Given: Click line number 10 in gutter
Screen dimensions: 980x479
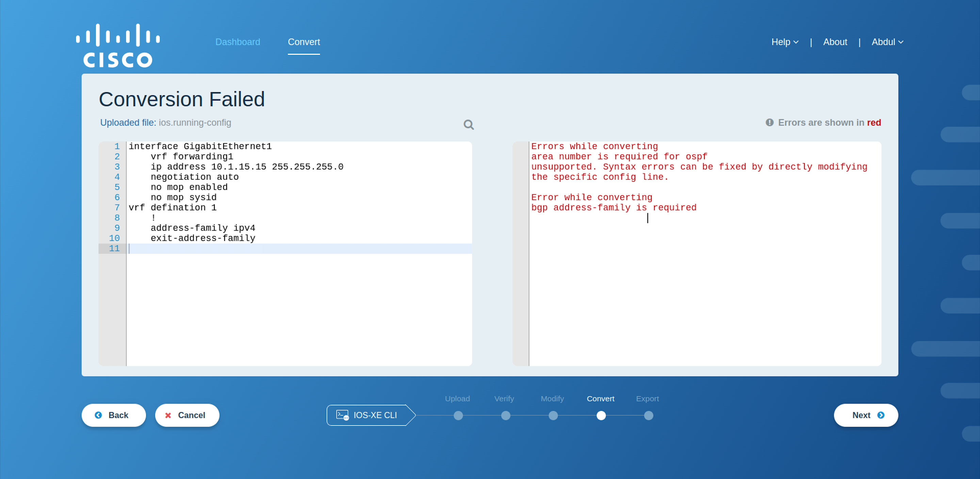Looking at the screenshot, I should click(x=115, y=238).
